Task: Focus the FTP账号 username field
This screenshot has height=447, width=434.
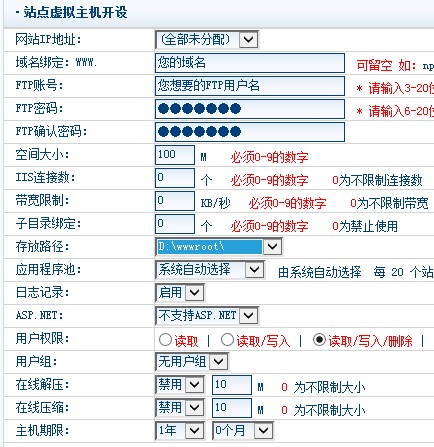Action: point(250,86)
